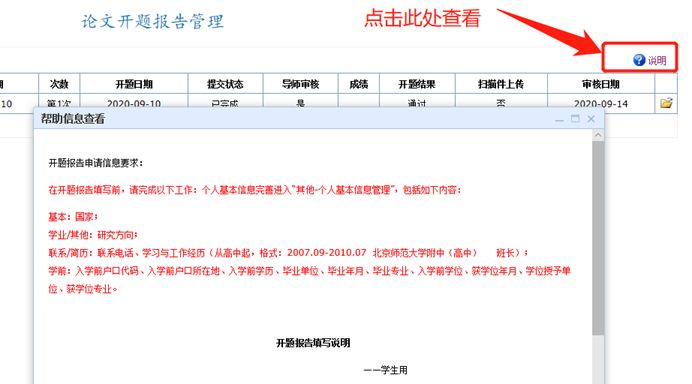Click the ——学生用 text
This screenshot has width=692, height=384.
[385, 370]
